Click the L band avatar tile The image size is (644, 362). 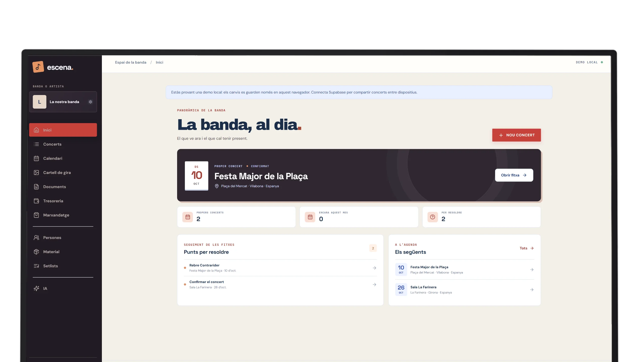click(39, 102)
